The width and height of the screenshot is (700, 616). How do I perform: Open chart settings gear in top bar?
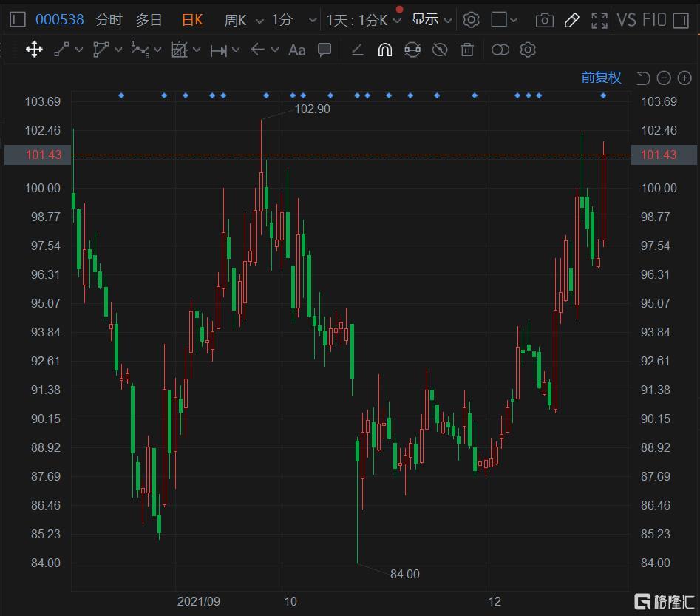pyautogui.click(x=471, y=20)
